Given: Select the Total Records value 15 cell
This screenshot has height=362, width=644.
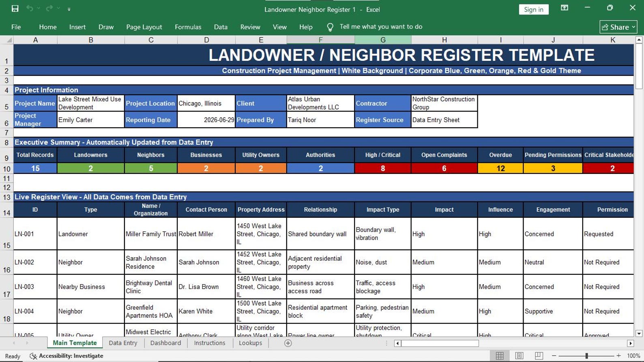Looking at the screenshot, I should pos(35,169).
